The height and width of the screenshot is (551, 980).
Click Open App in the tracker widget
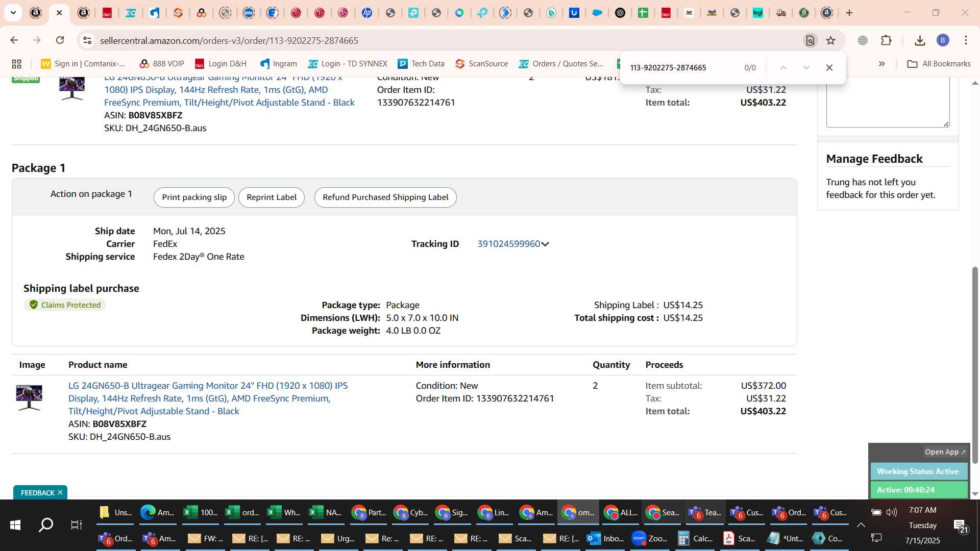pyautogui.click(x=945, y=452)
